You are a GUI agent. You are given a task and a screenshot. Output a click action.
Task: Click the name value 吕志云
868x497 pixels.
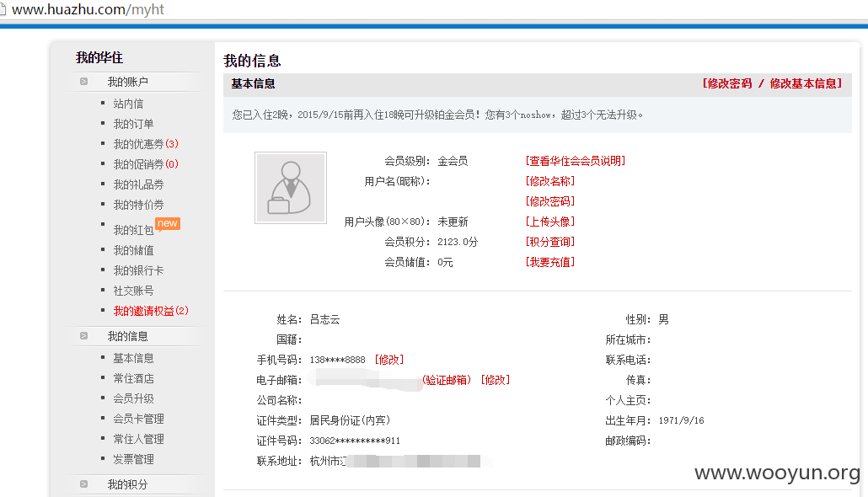point(325,319)
